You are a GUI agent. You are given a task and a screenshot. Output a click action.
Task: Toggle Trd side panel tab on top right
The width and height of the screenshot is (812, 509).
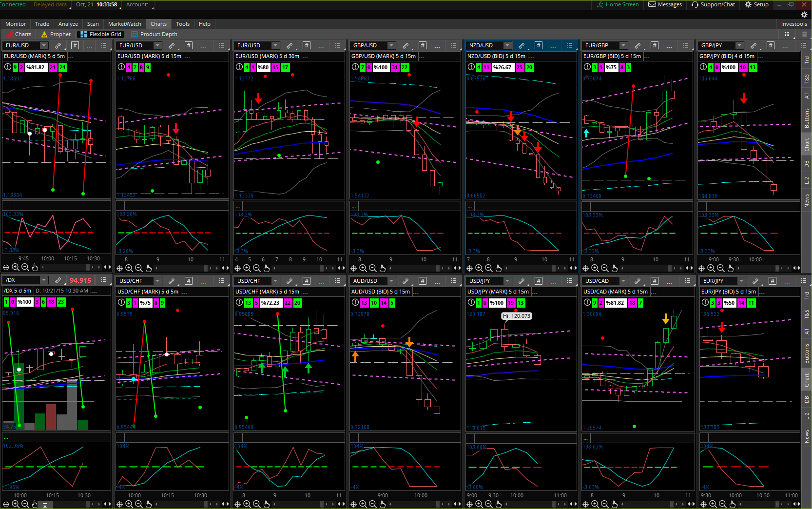[807, 60]
